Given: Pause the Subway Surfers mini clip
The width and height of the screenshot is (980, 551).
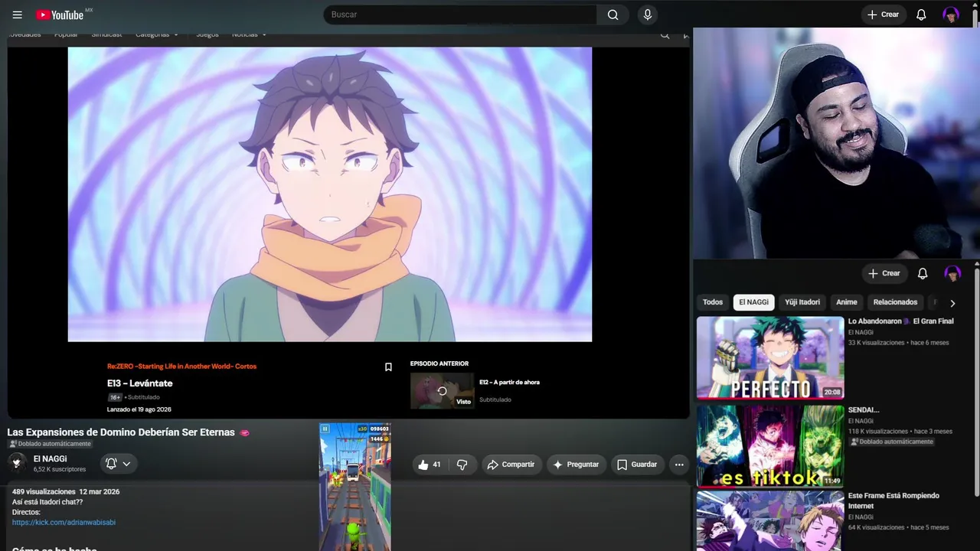Looking at the screenshot, I should click(325, 429).
